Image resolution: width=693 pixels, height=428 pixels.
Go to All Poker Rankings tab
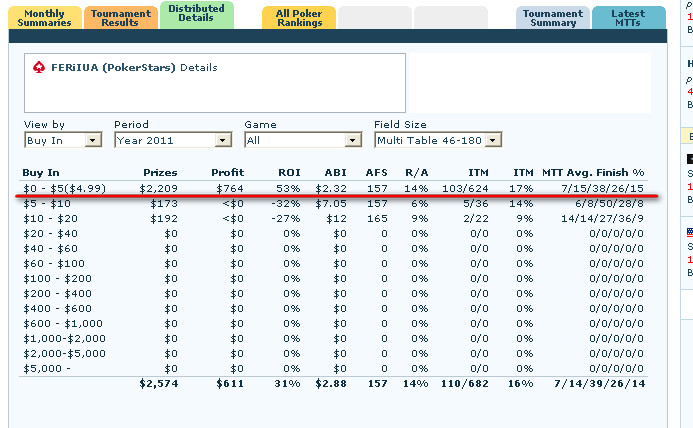click(x=298, y=18)
